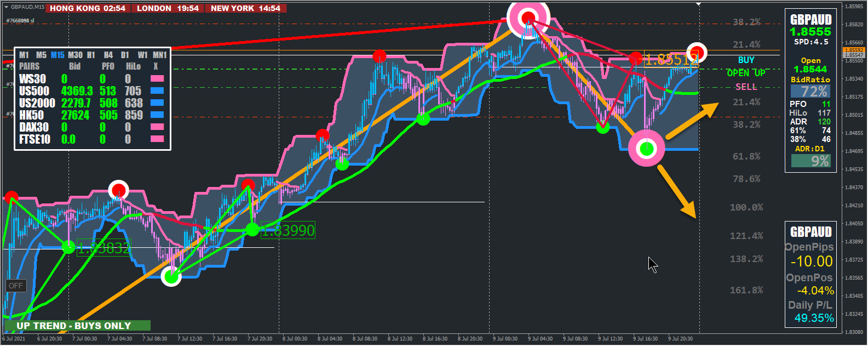Click the blue swatch in the HK50 row
This screenshot has height=346, width=868.
pos(157,115)
